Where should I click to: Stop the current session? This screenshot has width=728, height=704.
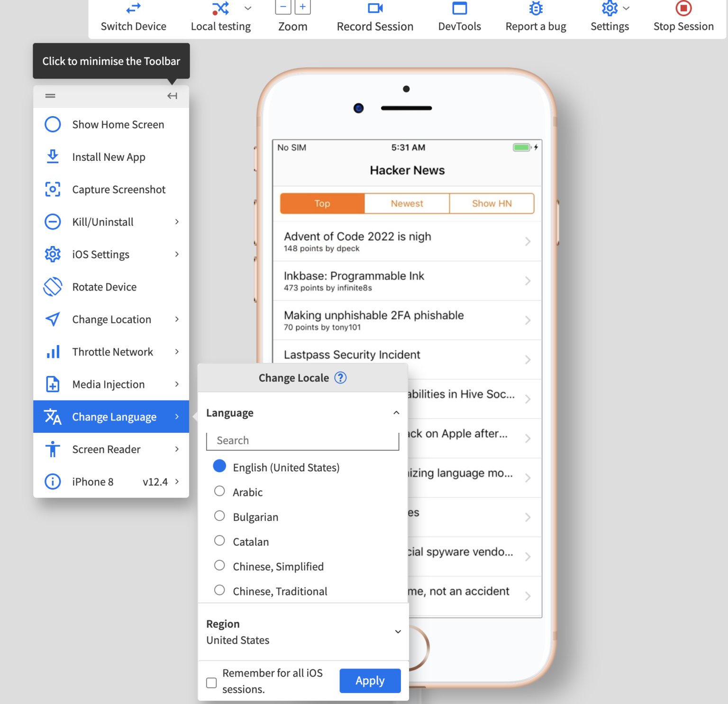(x=683, y=8)
